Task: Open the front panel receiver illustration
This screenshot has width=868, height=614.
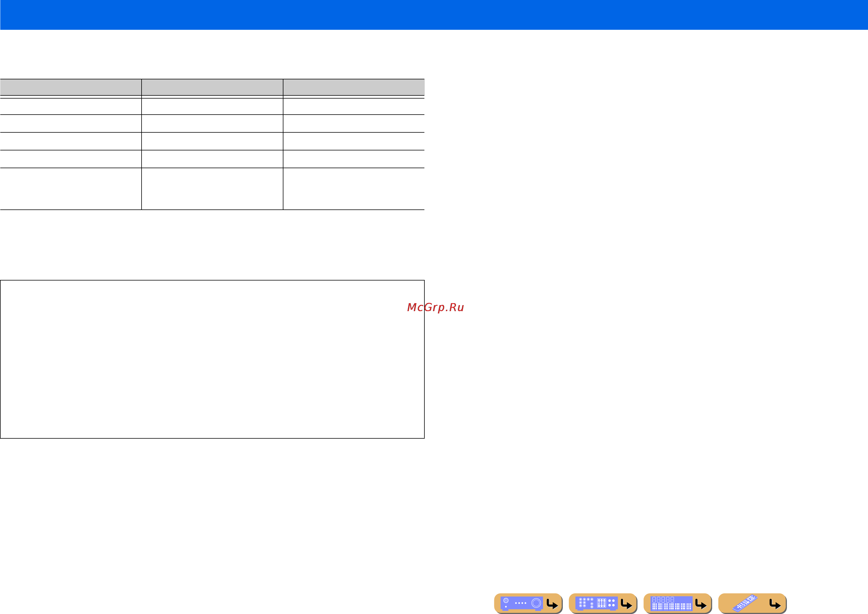Action: tap(521, 603)
